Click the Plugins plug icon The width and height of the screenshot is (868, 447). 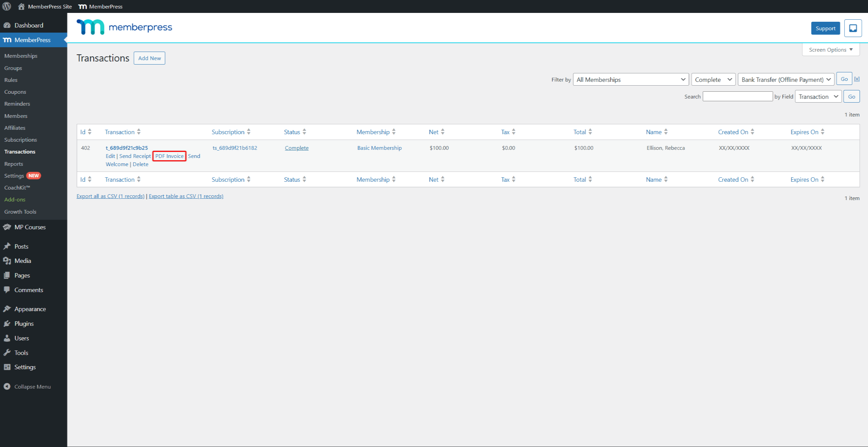tap(7, 324)
